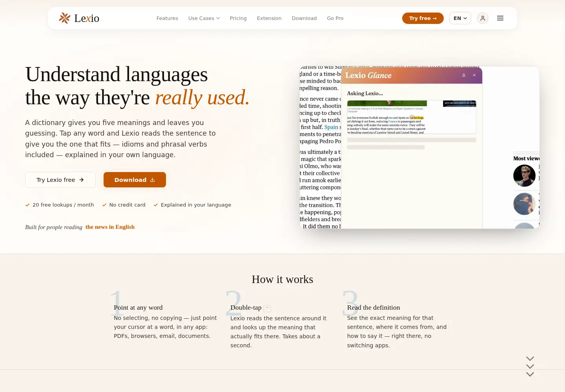Close the Lexio Glance panel

pos(474,75)
